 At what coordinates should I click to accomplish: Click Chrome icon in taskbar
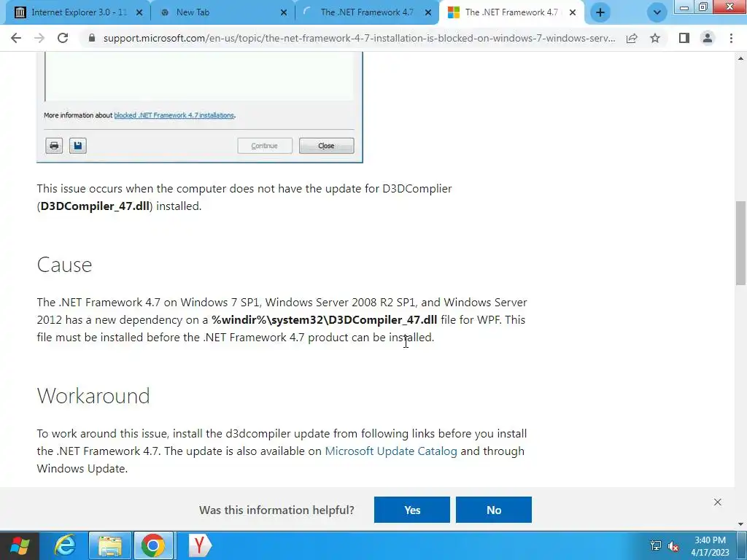point(153,545)
